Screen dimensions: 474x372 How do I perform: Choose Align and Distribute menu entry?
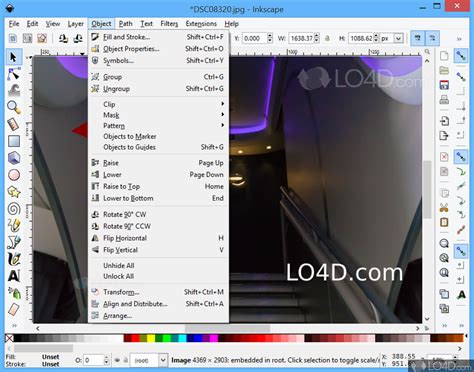[159, 304]
